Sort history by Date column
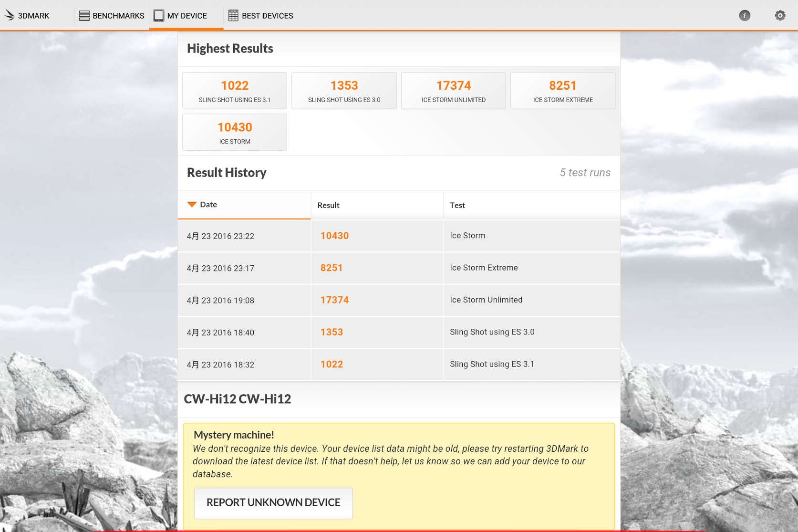 point(244,205)
